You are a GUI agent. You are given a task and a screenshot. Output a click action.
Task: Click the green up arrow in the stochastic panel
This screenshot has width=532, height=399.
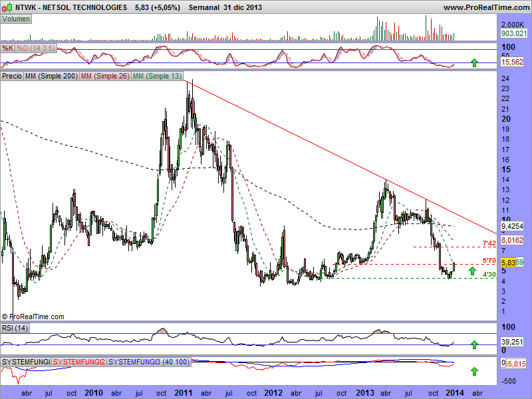pos(474,63)
